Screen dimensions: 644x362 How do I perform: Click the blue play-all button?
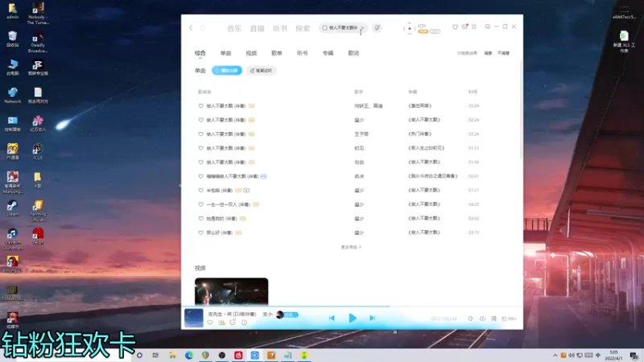(x=227, y=71)
